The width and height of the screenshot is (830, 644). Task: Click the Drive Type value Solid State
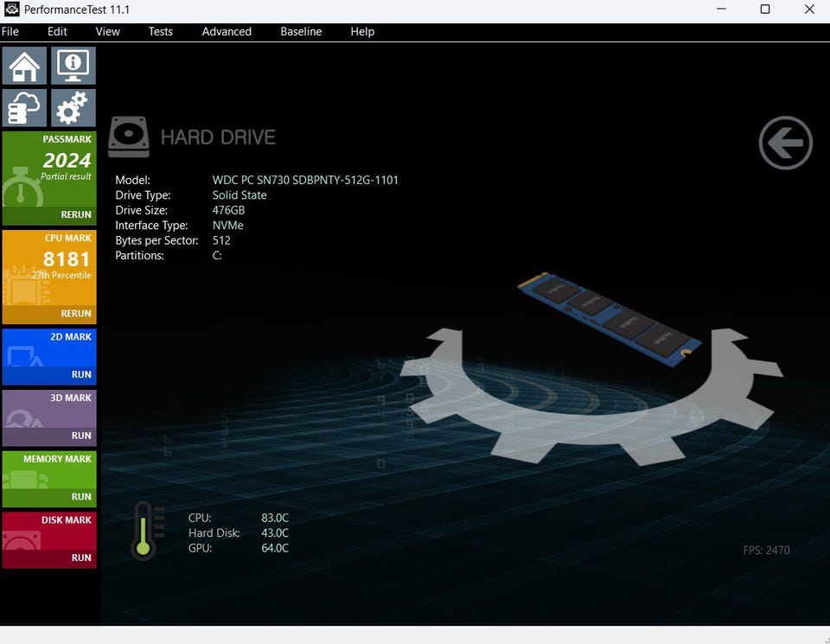pos(239,195)
